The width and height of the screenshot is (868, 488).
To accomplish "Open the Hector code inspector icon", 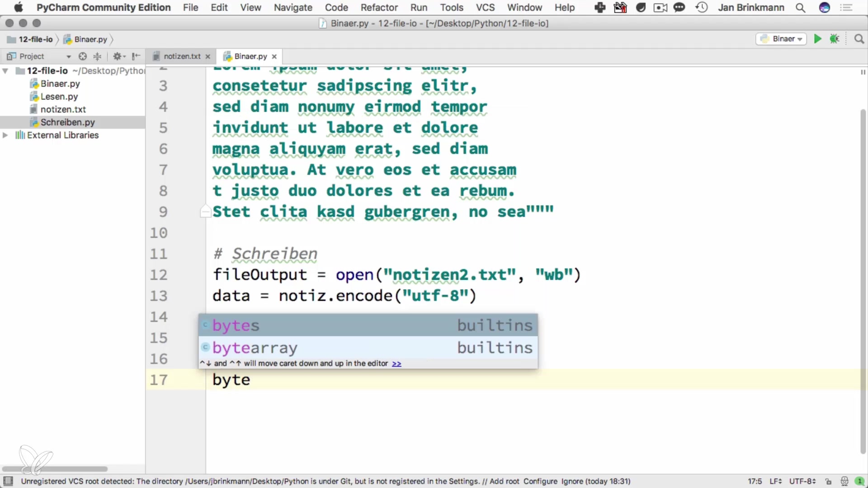I will coord(844,481).
